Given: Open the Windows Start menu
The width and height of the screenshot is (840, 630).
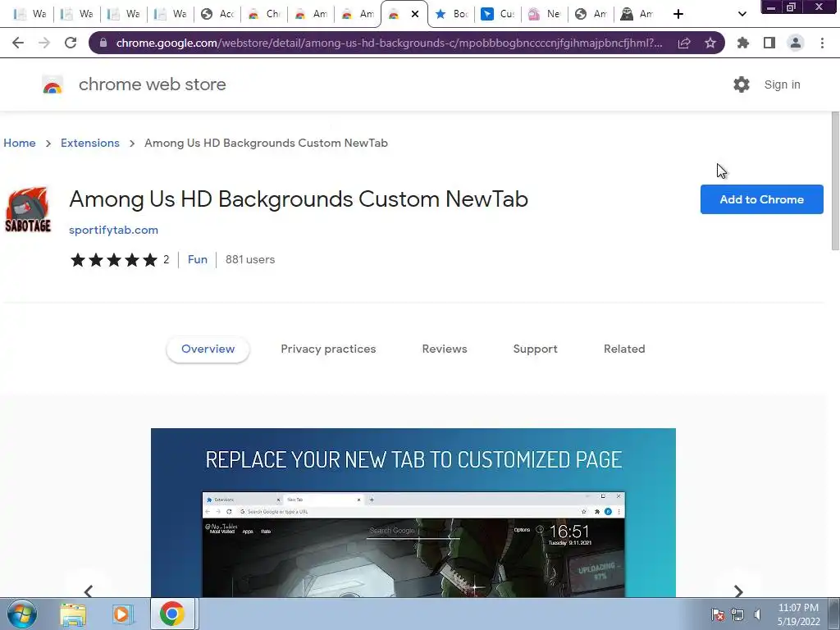Looking at the screenshot, I should click(22, 614).
